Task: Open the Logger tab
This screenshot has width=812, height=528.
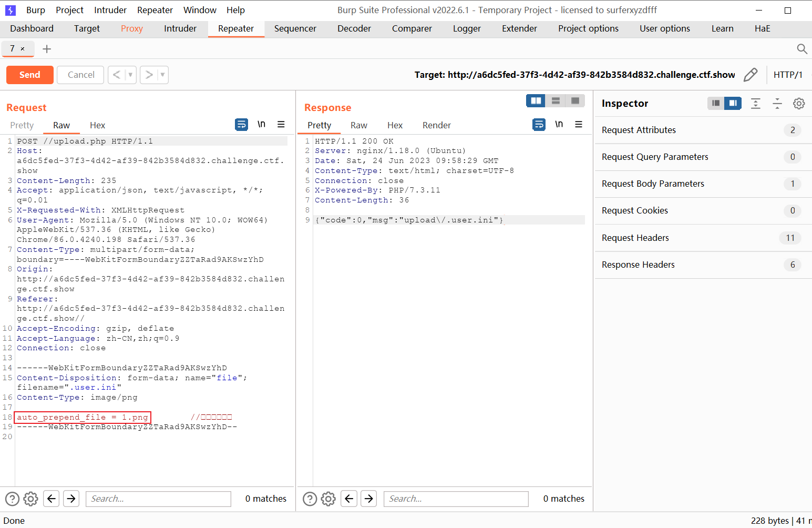Action: click(x=467, y=28)
